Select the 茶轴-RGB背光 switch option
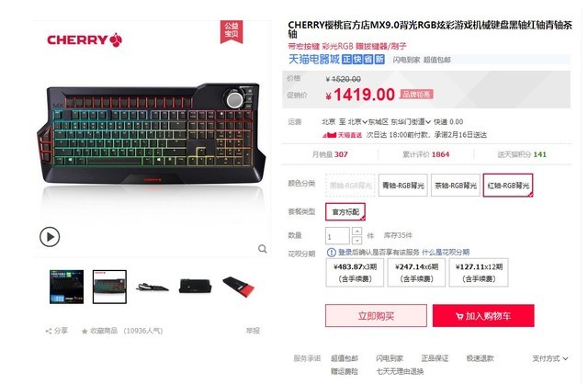The height and width of the screenshot is (384, 588). [x=456, y=186]
